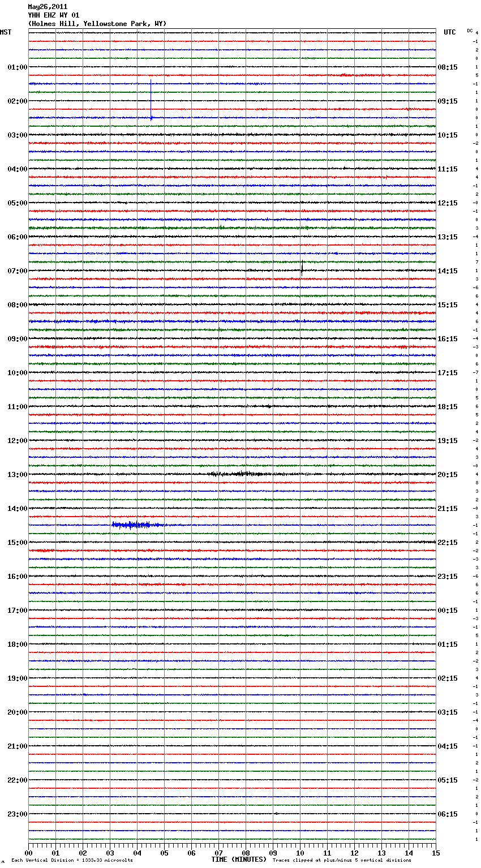Click the tall blue spike near 02:00
This screenshot has width=481, height=868.
(151, 100)
